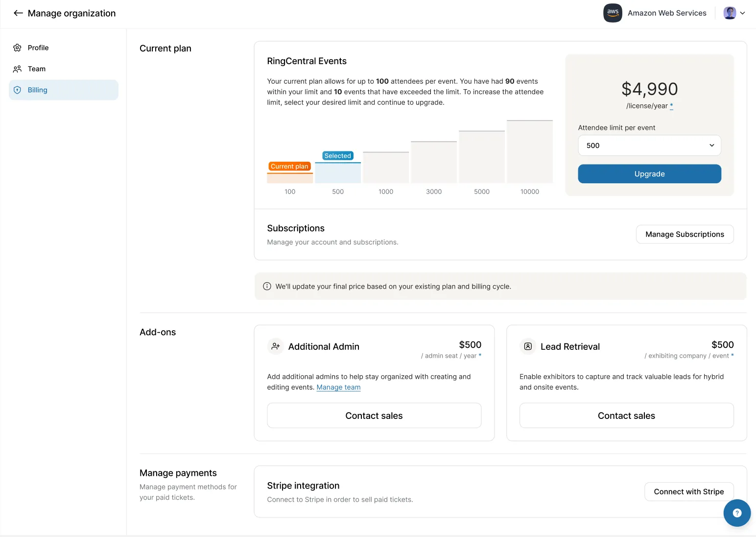Image resolution: width=756 pixels, height=537 pixels.
Task: Click the user avatar picture
Action: click(x=730, y=13)
